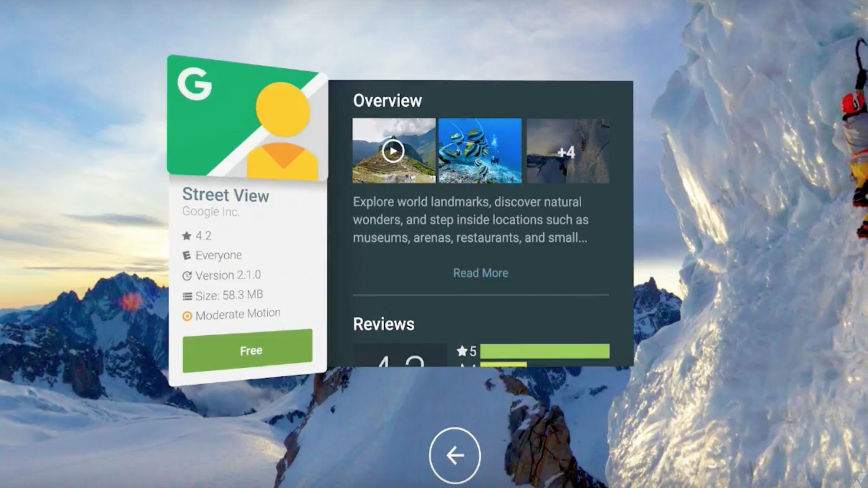Click the Overview heading

click(x=387, y=101)
